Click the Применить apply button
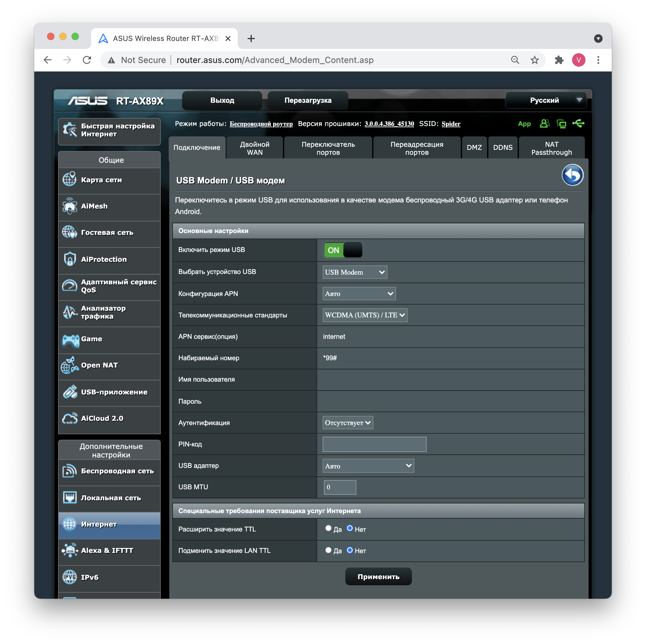 point(378,577)
